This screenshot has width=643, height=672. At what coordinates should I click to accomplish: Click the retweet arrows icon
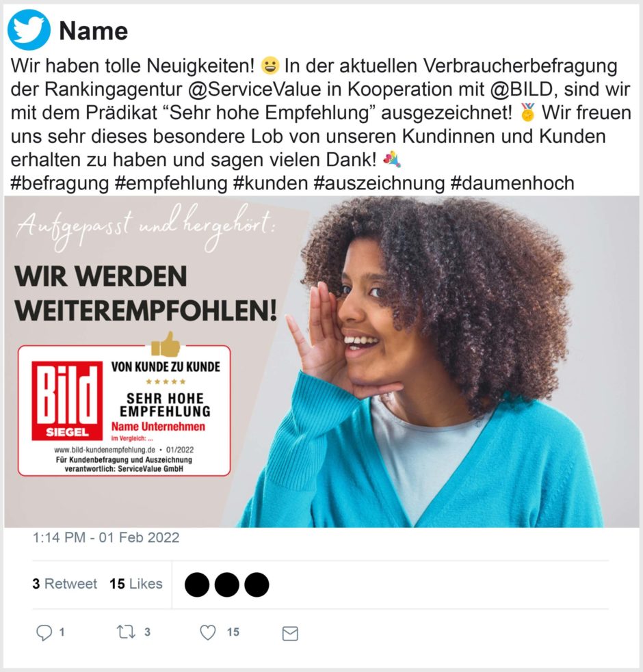click(126, 632)
